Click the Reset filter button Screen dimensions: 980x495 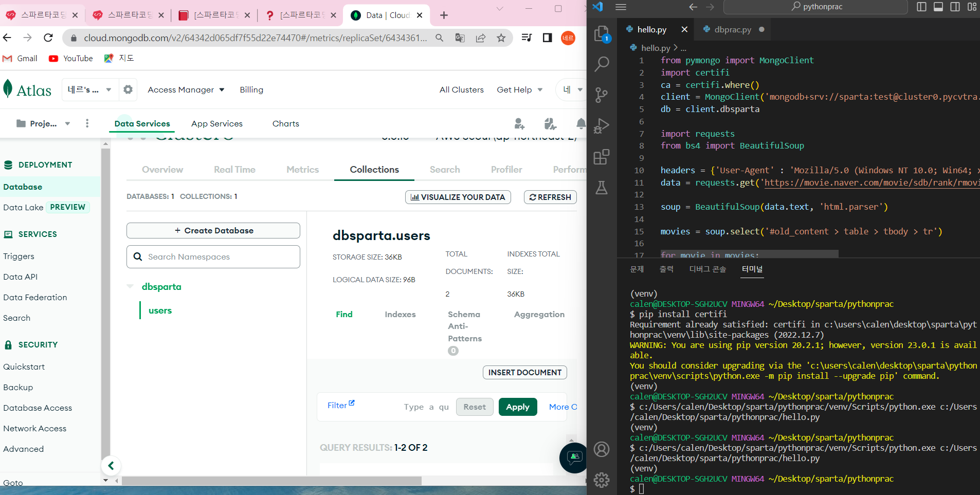pos(475,407)
